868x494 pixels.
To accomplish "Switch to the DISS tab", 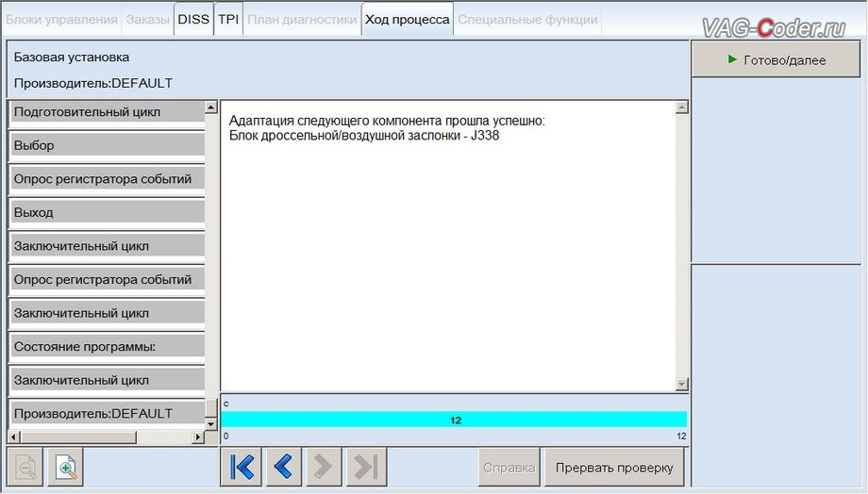I will pyautogui.click(x=193, y=20).
